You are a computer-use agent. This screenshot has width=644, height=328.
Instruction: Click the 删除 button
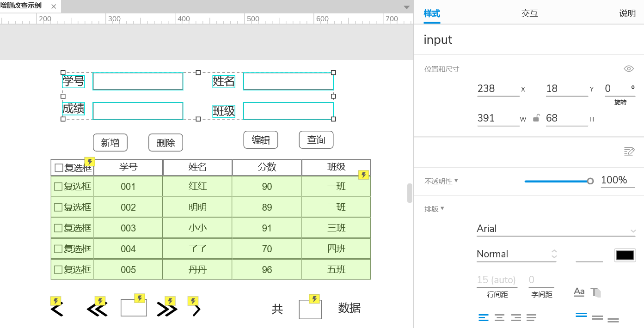[x=166, y=143]
